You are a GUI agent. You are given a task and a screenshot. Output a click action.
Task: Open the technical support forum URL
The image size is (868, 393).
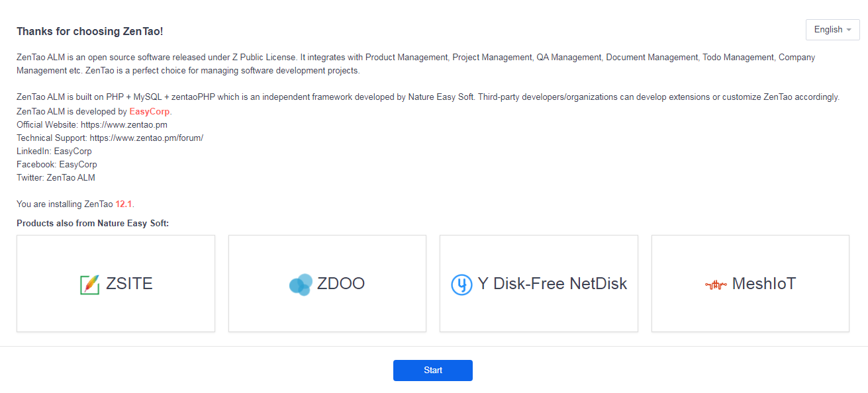146,138
